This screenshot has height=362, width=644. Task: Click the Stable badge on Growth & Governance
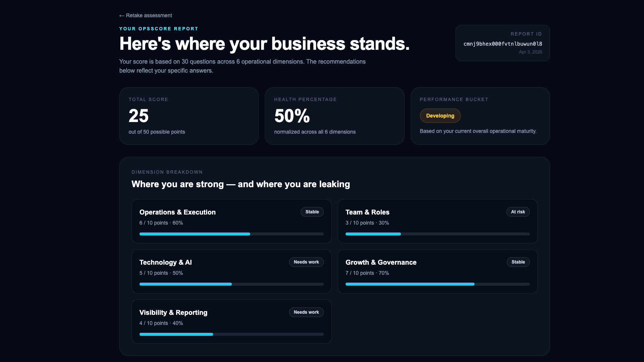pos(518,262)
